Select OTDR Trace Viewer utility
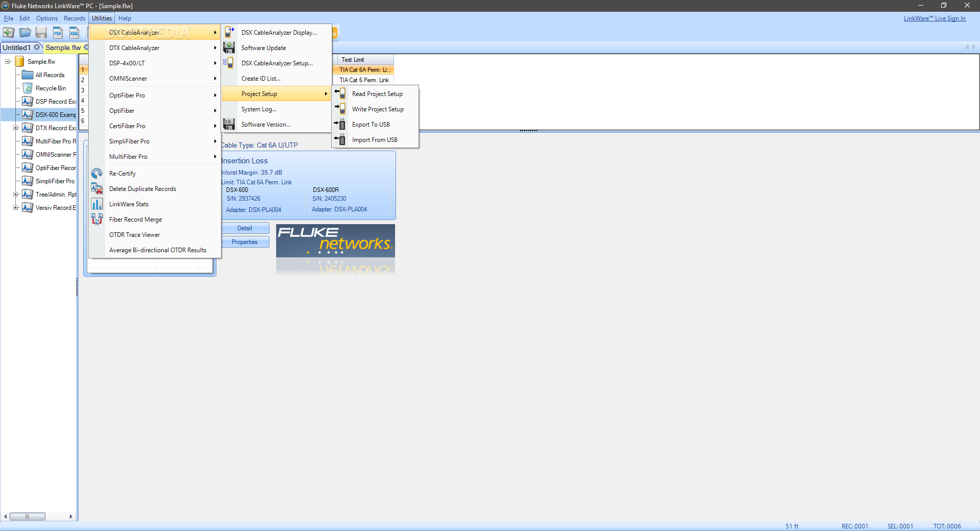Screen dimensions: 980x531 click(155, 234)
